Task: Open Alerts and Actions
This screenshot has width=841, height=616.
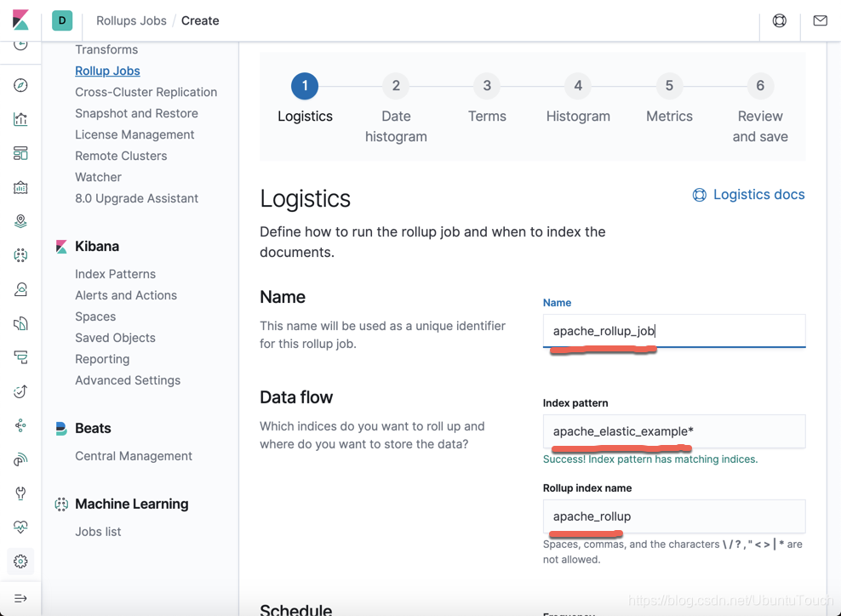Action: (125, 295)
